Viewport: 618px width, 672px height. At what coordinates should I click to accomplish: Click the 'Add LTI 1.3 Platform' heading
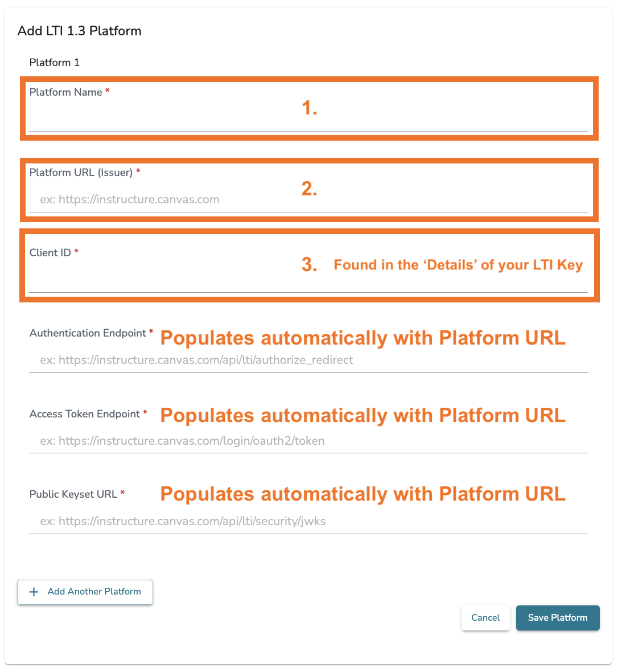click(80, 31)
